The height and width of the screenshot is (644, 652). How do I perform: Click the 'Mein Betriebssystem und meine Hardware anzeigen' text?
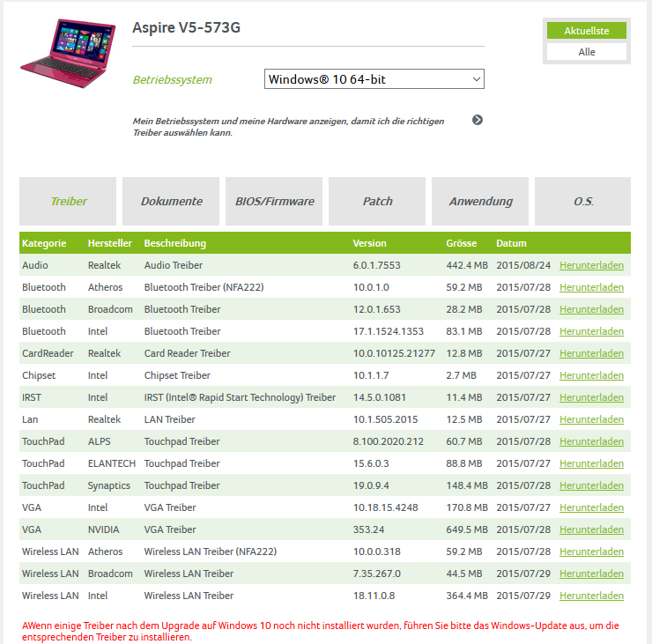pos(288,127)
